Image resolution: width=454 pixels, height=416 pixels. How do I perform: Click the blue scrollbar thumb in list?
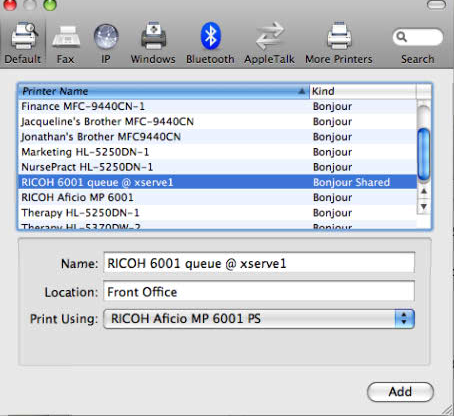[x=424, y=155]
